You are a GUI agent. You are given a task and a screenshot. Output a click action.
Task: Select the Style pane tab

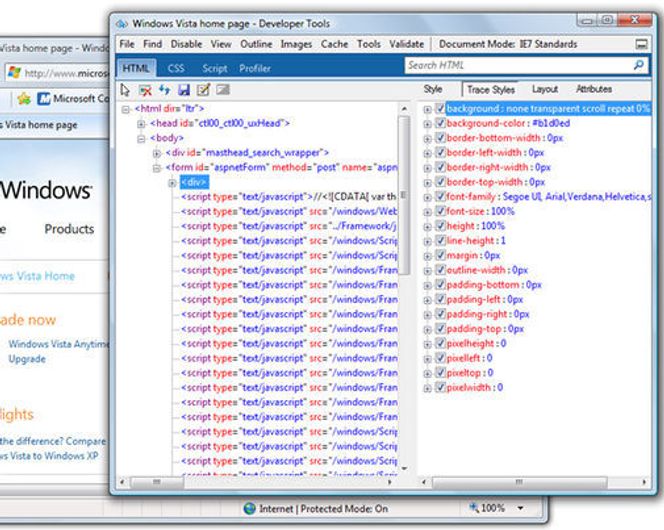click(433, 89)
